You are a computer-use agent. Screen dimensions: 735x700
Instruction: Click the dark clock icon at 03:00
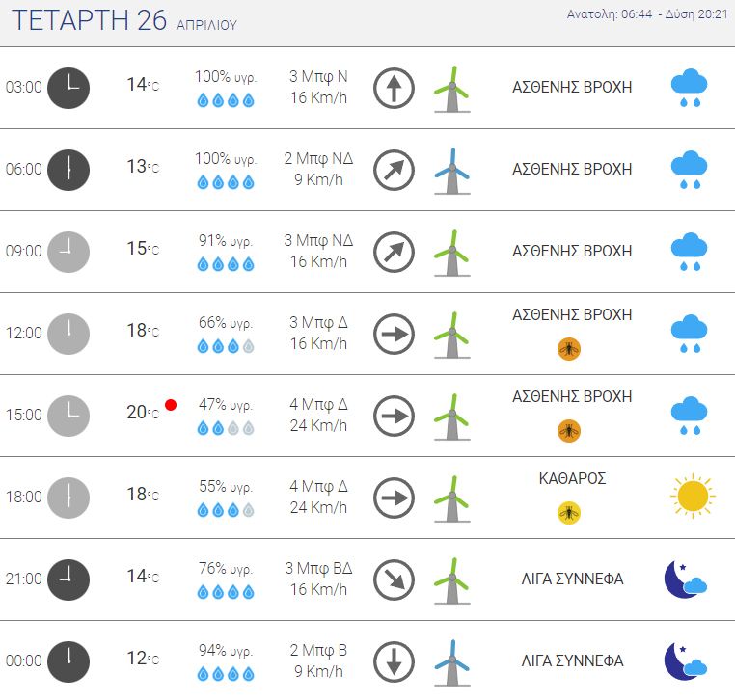[x=68, y=88]
